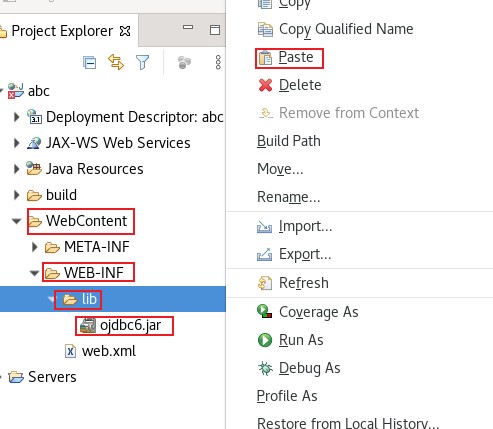493x429 pixels.
Task: Collapse the WebContent folder
Action: pos(16,221)
